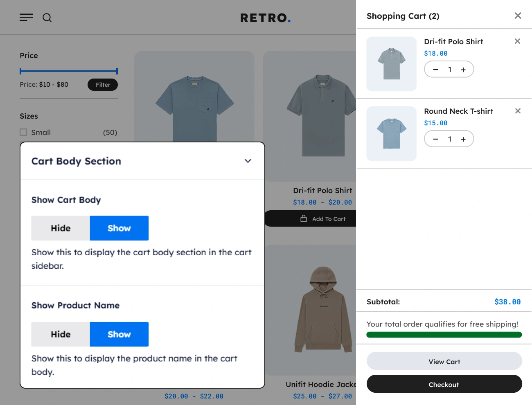
Task: Set Show Cart Body to Show
Action: (119, 228)
